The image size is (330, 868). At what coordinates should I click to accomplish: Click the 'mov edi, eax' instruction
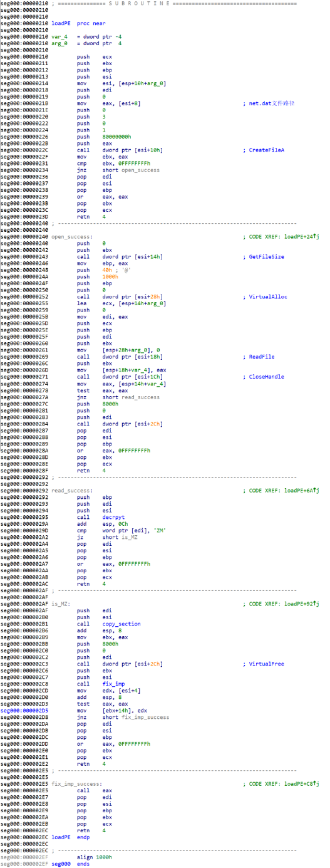click(102, 317)
